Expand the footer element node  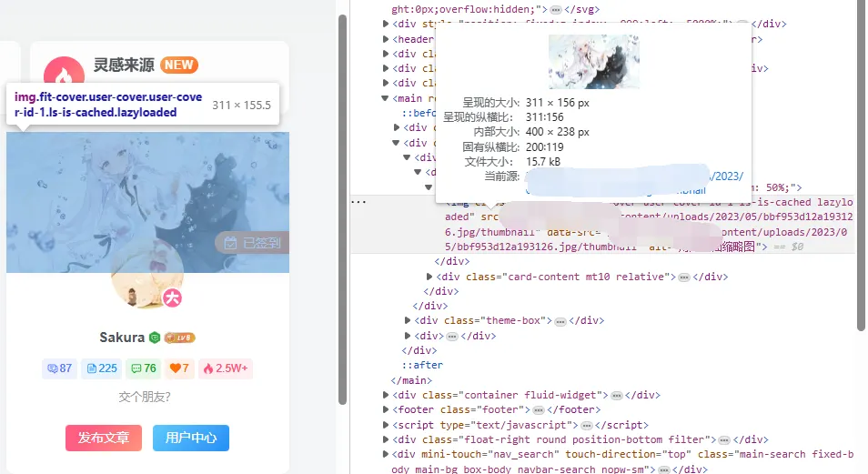click(x=385, y=409)
